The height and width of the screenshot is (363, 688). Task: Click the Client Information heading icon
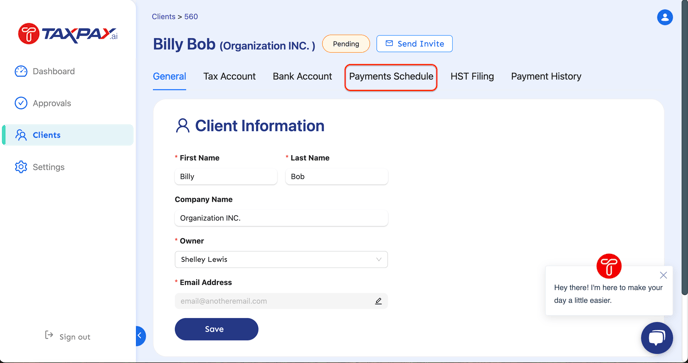183,126
